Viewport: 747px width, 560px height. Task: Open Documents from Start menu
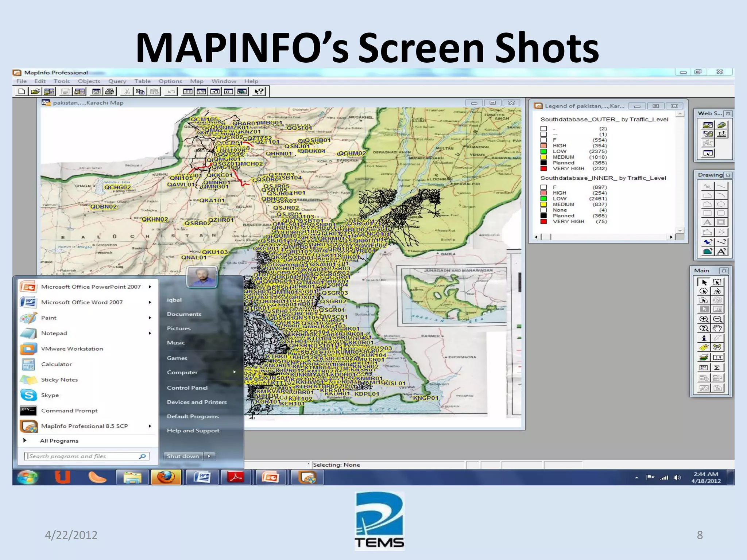(184, 314)
